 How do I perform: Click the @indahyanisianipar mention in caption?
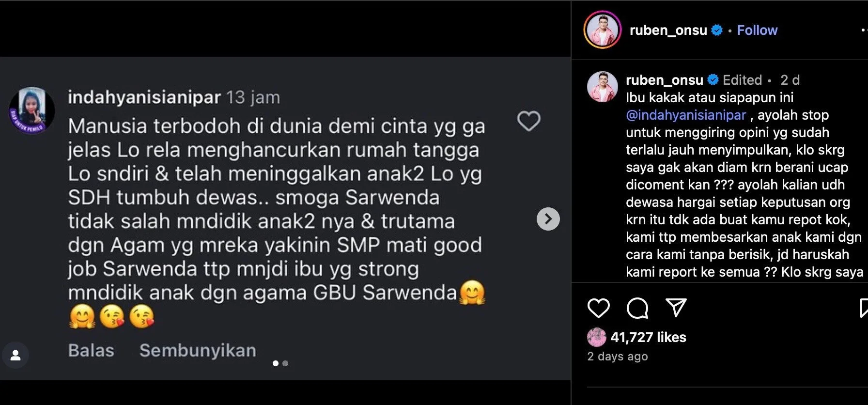click(686, 115)
